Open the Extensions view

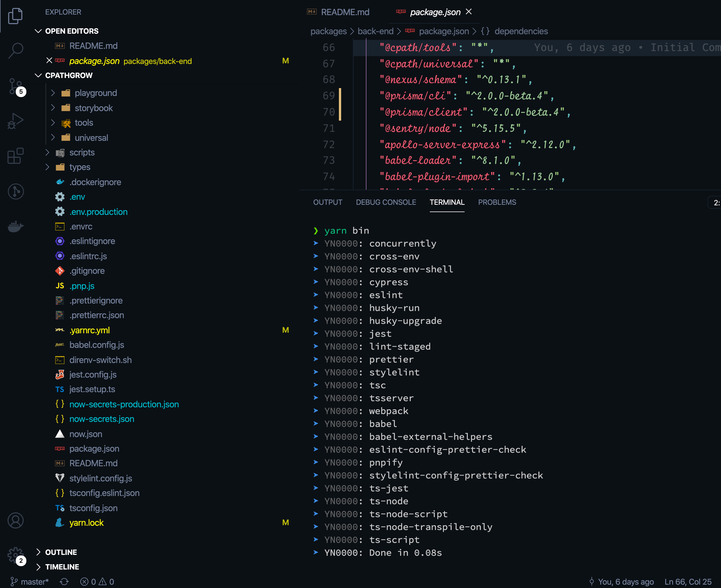(x=15, y=156)
